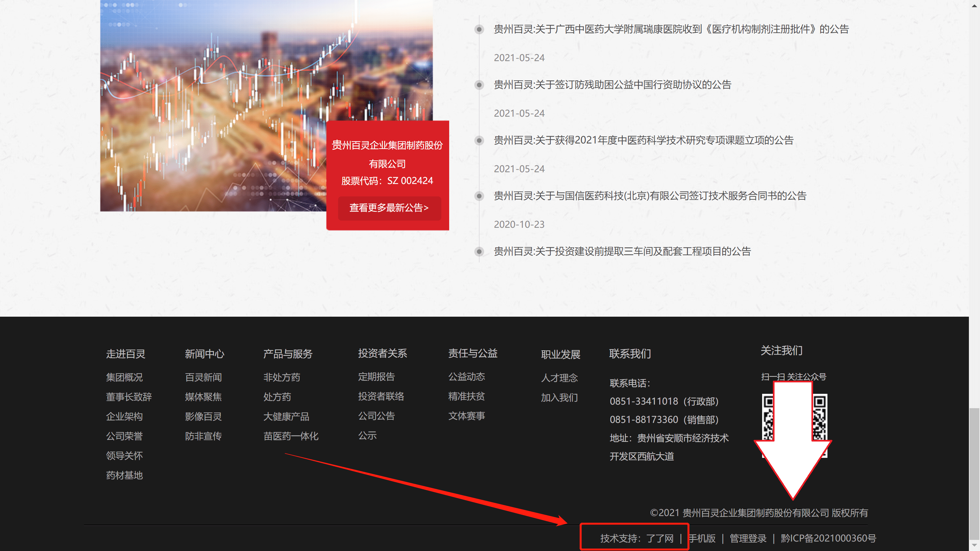Open the 走进百灵 footer heading
This screenshot has width=980, height=551.
(125, 354)
